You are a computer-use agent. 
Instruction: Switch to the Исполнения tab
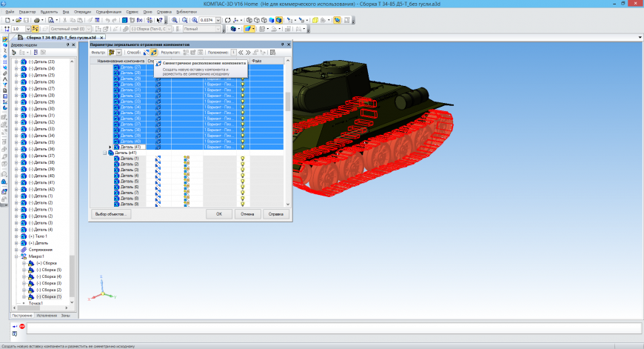pos(47,316)
